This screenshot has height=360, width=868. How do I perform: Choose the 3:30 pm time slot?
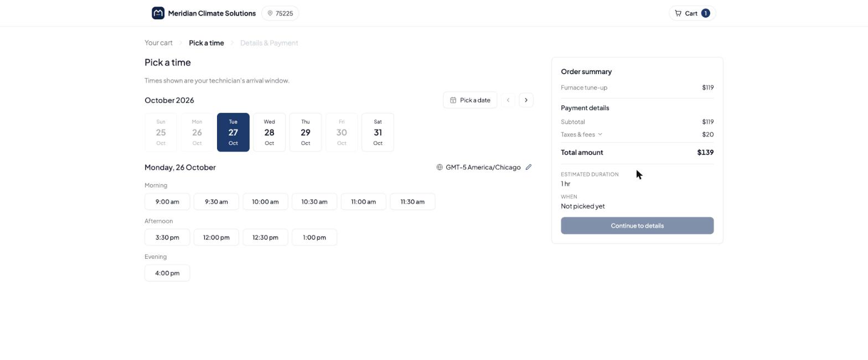pos(167,237)
